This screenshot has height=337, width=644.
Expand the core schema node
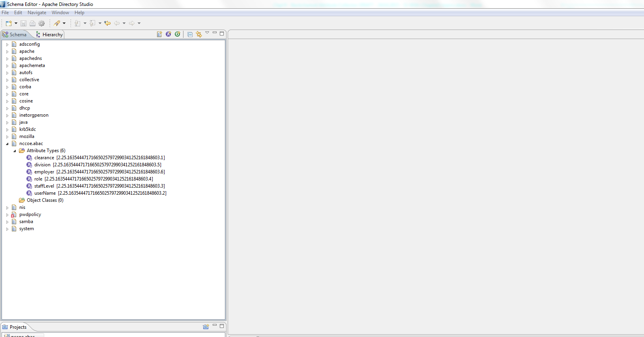[x=7, y=94]
